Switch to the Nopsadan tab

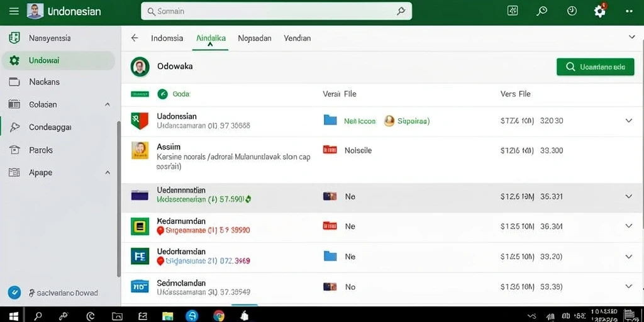tap(255, 38)
